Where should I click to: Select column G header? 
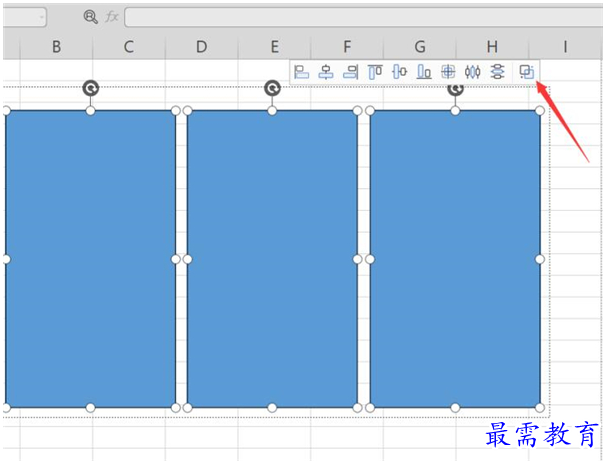pyautogui.click(x=420, y=47)
